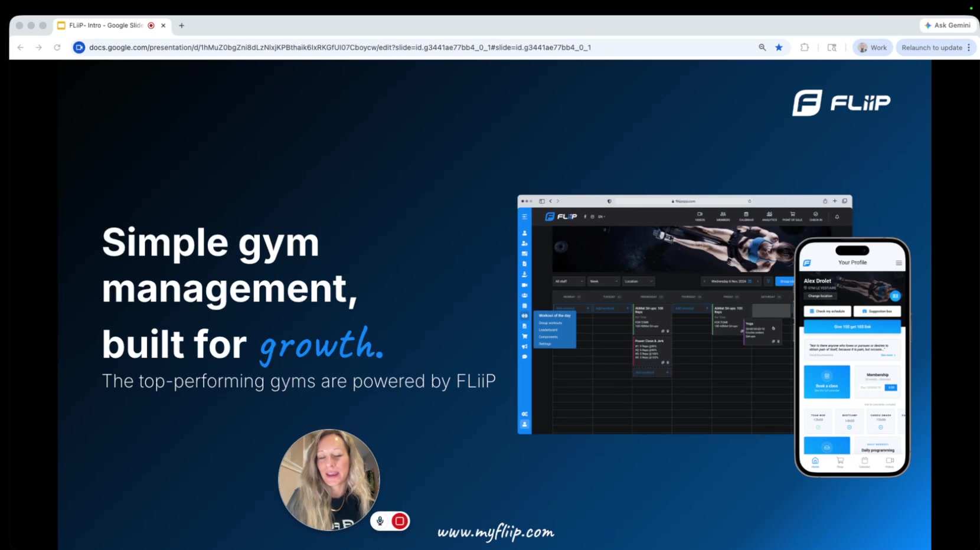Open the blue camera indicator in the address bar
This screenshot has width=980, height=550.
pyautogui.click(x=79, y=47)
